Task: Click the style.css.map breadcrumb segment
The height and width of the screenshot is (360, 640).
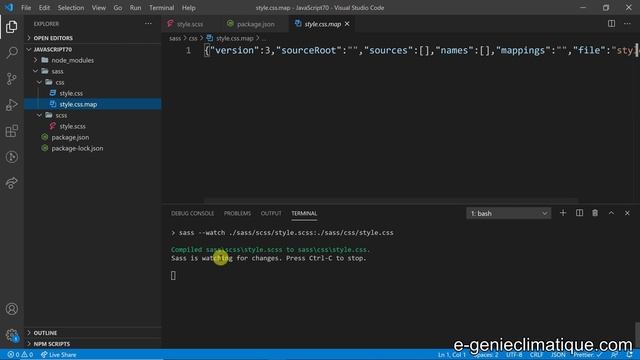Action: point(235,38)
